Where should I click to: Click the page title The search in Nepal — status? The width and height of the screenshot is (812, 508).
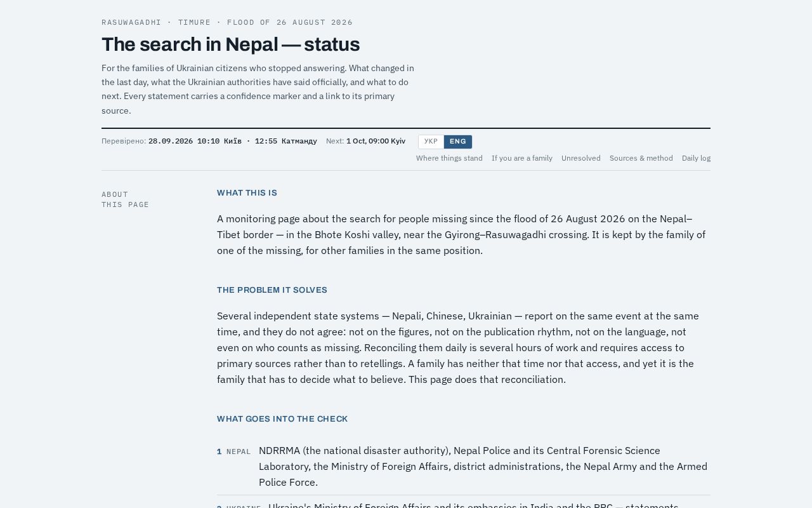point(230,44)
